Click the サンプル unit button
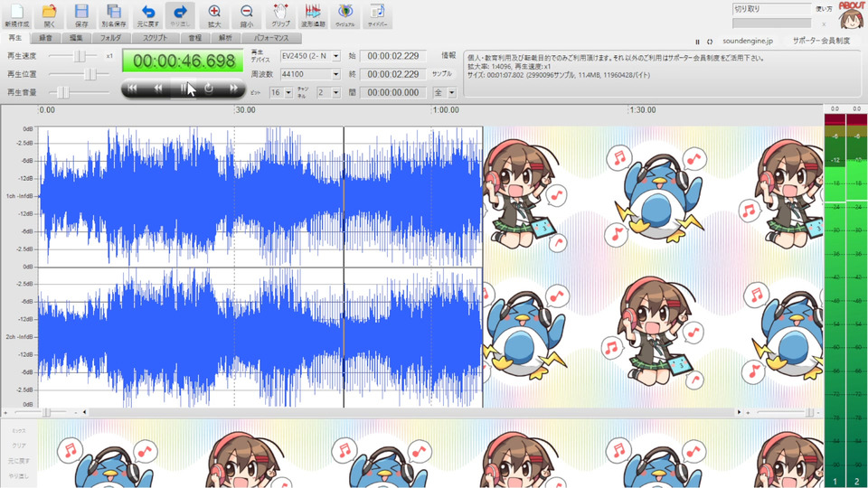Screen dimensions: 868x488 [442, 73]
